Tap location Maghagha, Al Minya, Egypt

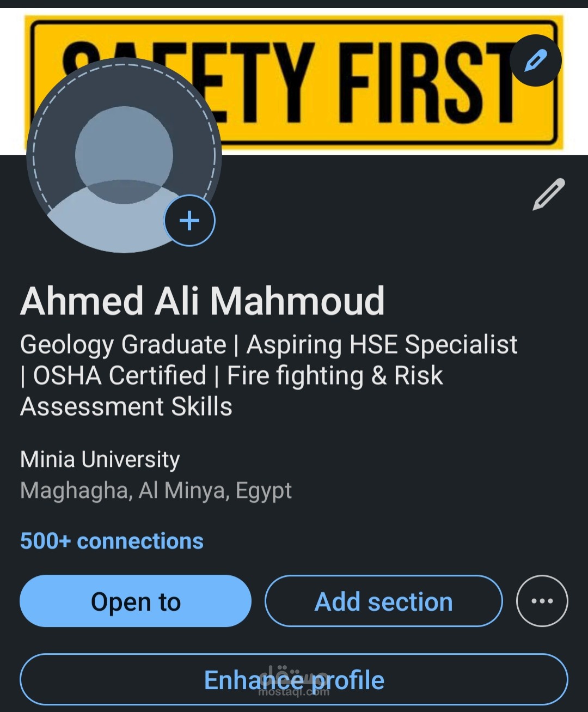pos(156,490)
